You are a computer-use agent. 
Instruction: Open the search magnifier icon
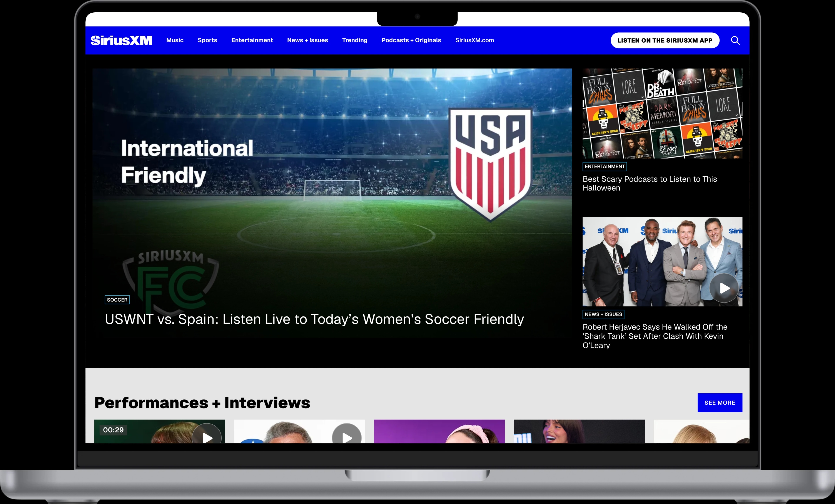click(x=735, y=40)
